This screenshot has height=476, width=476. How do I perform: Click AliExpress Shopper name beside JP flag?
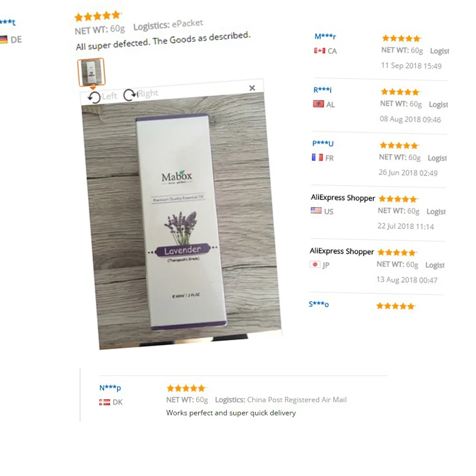coord(342,251)
